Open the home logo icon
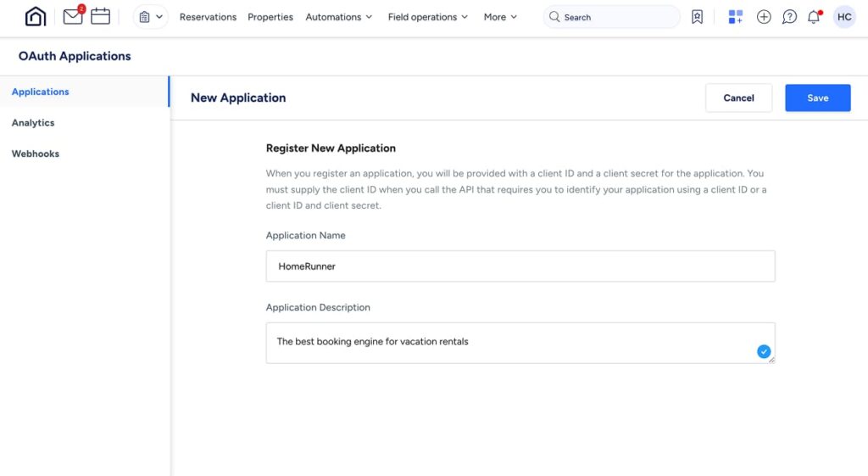The width and height of the screenshot is (868, 476). pos(36,17)
